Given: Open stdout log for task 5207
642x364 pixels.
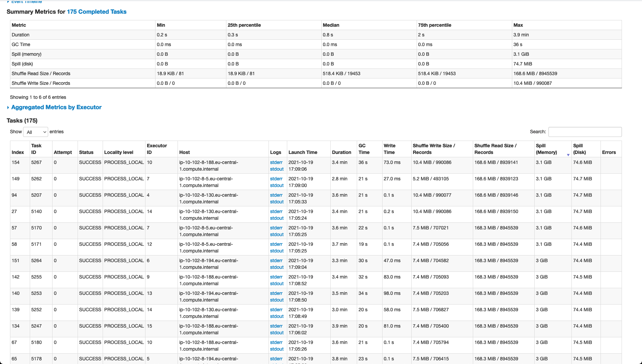Looking at the screenshot, I should [277, 202].
